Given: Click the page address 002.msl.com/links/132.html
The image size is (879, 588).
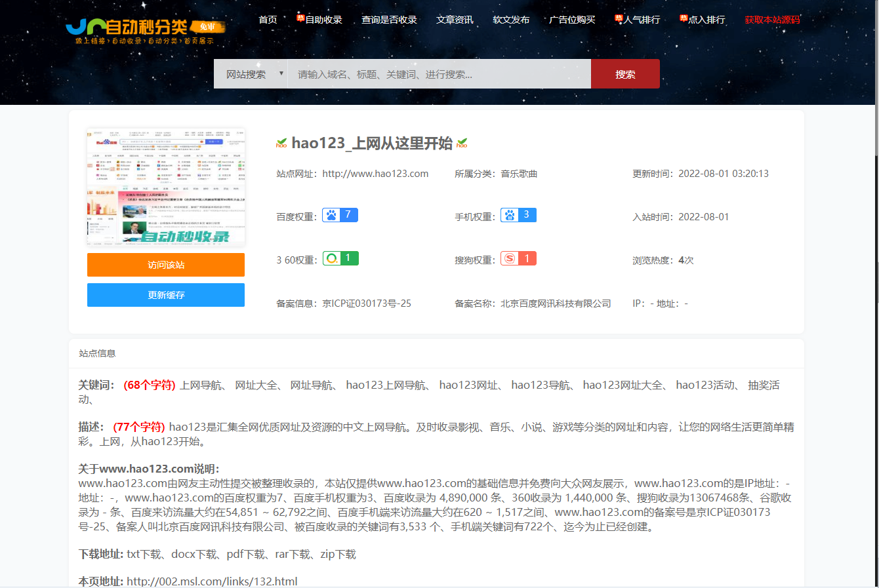Looking at the screenshot, I should tap(212, 581).
